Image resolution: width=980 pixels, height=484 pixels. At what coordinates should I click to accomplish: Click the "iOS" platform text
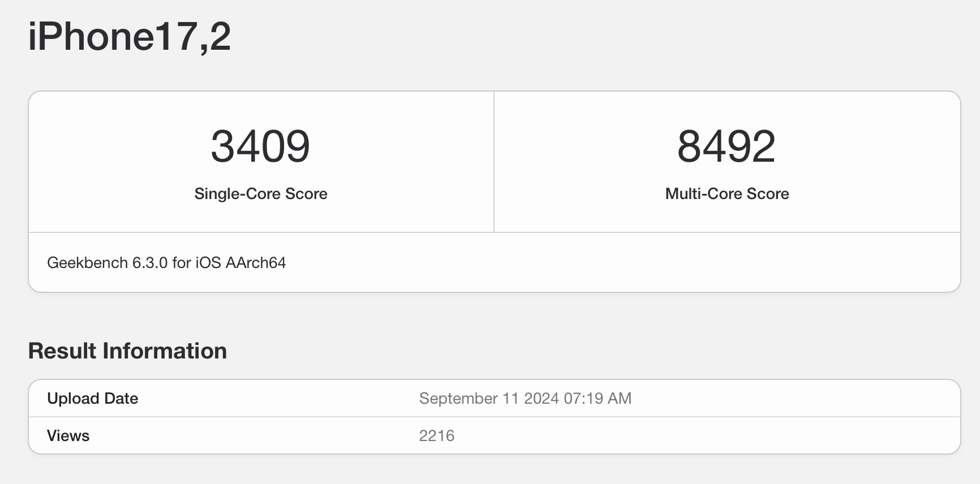(208, 263)
